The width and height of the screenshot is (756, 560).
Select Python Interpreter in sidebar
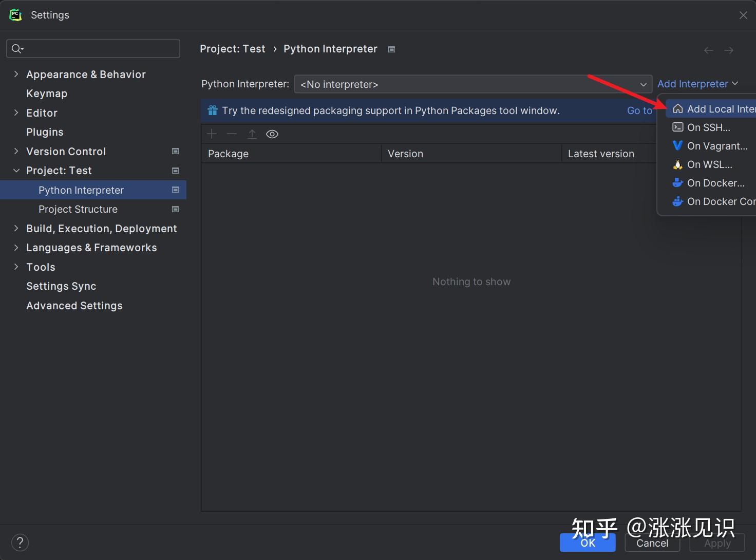tap(93, 190)
